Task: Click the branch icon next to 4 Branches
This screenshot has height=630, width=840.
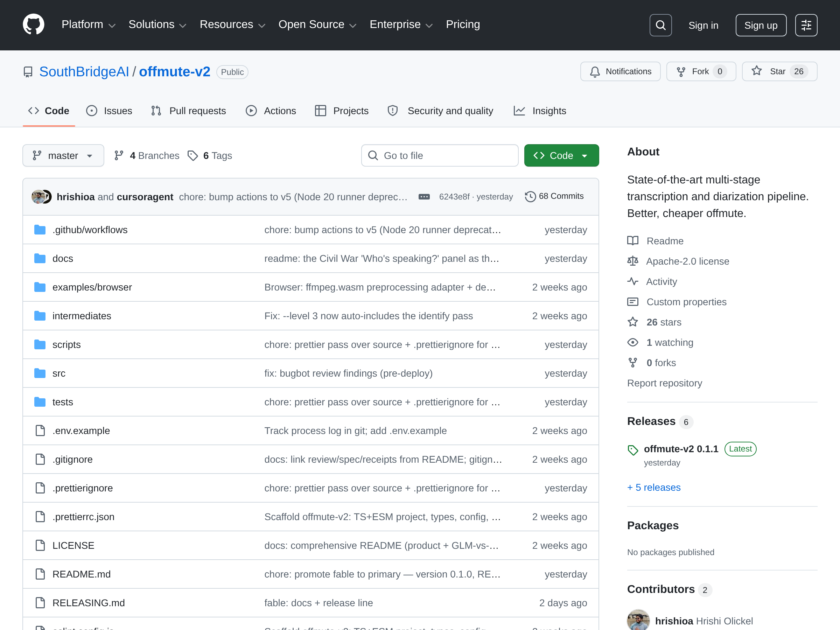Action: coord(119,156)
